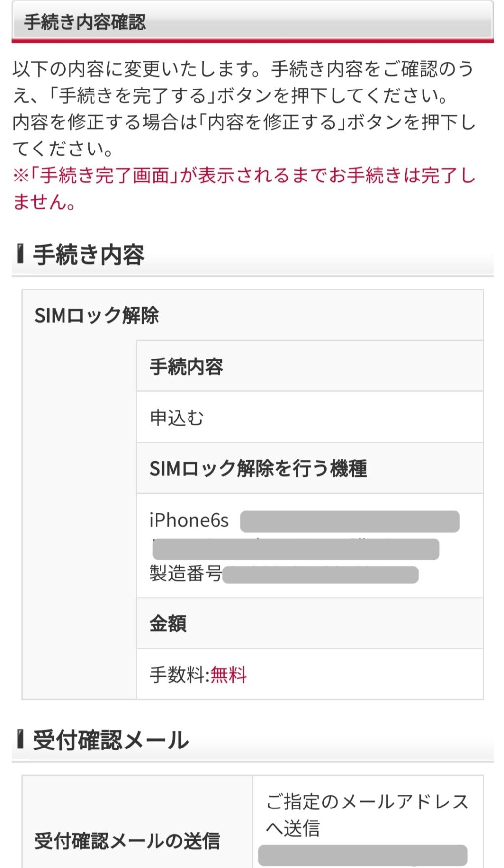Click the SIMロック解除を行う機種 header
The width and height of the screenshot is (504, 868).
pos(258,468)
